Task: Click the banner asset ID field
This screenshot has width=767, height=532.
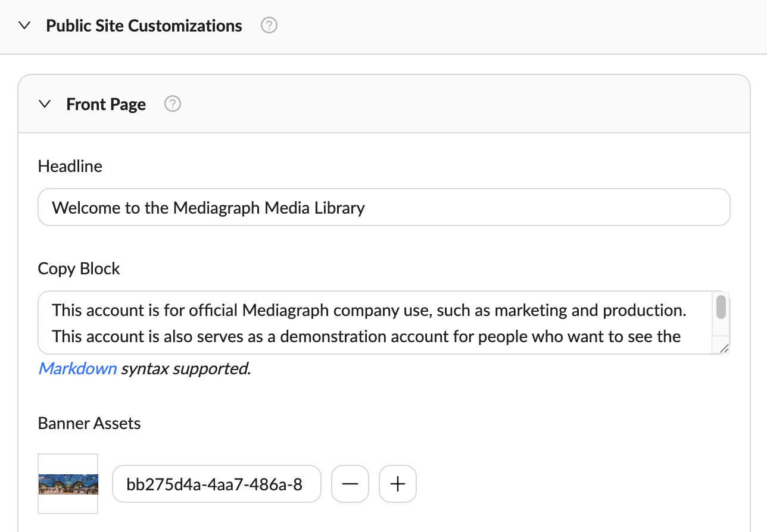Action: pos(217,484)
